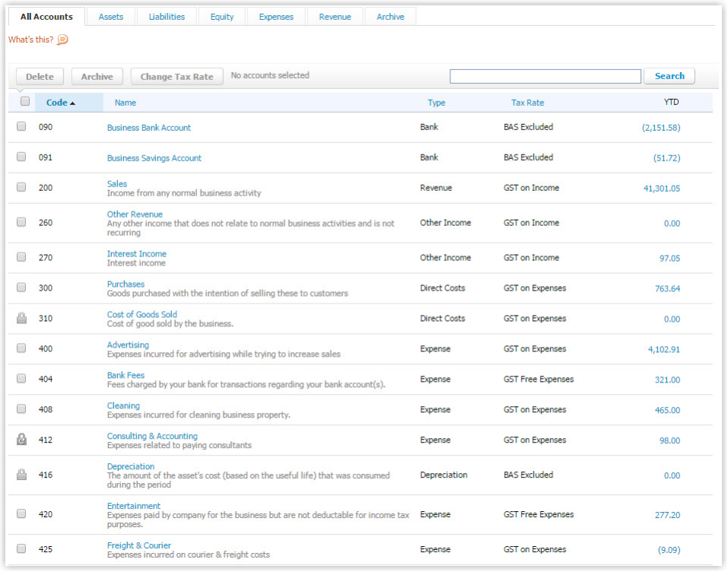Click lock icon on Depreciation row

(x=21, y=475)
